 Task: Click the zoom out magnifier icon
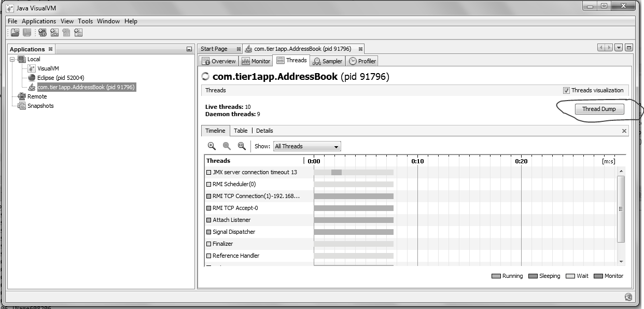click(x=227, y=146)
